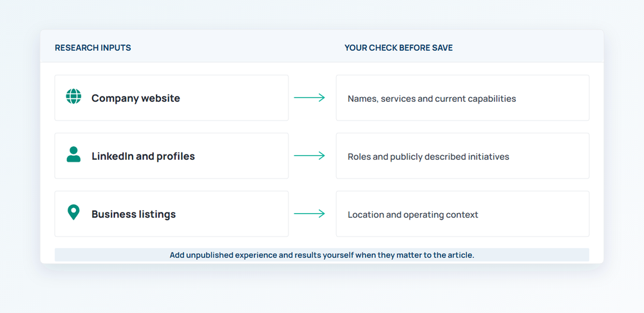Select the LinkedIn and profiles text
Image resolution: width=644 pixels, height=313 pixels.
coord(143,156)
